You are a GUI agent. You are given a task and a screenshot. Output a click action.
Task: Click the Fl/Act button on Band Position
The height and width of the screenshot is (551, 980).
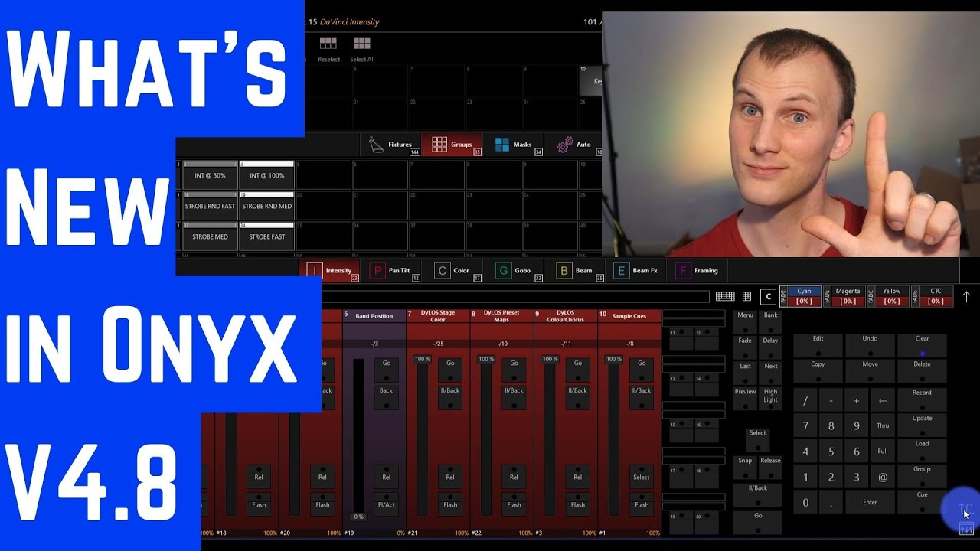click(x=386, y=504)
